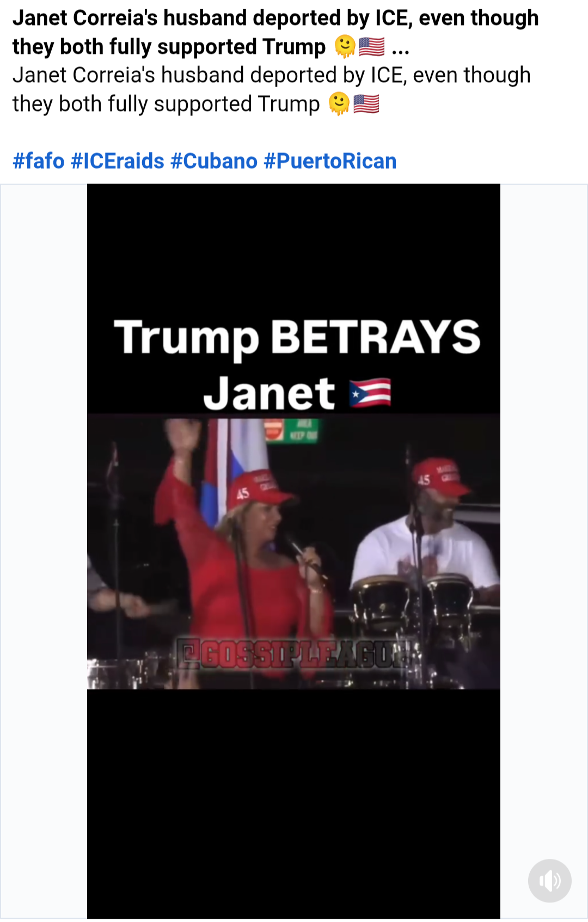Open the #ICEraids hashtag
Viewport: 588px width, 922px height.
[118, 161]
